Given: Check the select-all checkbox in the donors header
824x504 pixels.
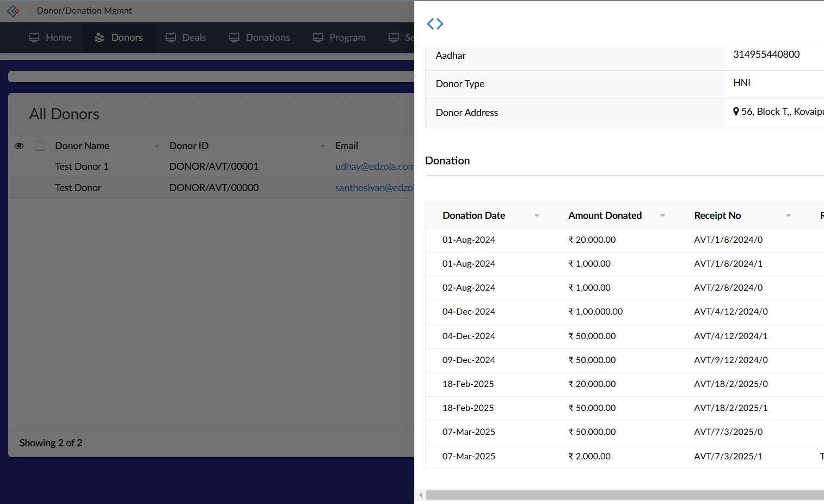Looking at the screenshot, I should 39,146.
